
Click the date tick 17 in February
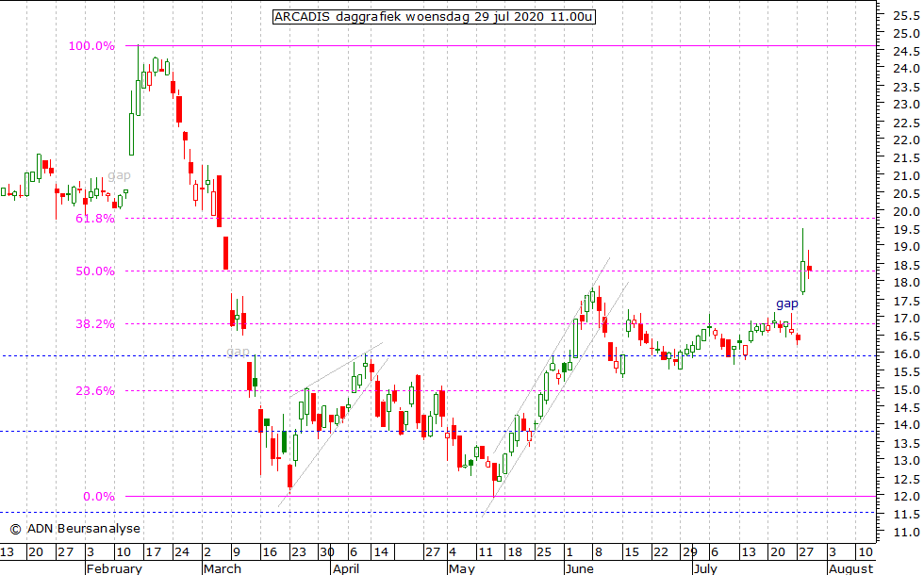point(153,552)
